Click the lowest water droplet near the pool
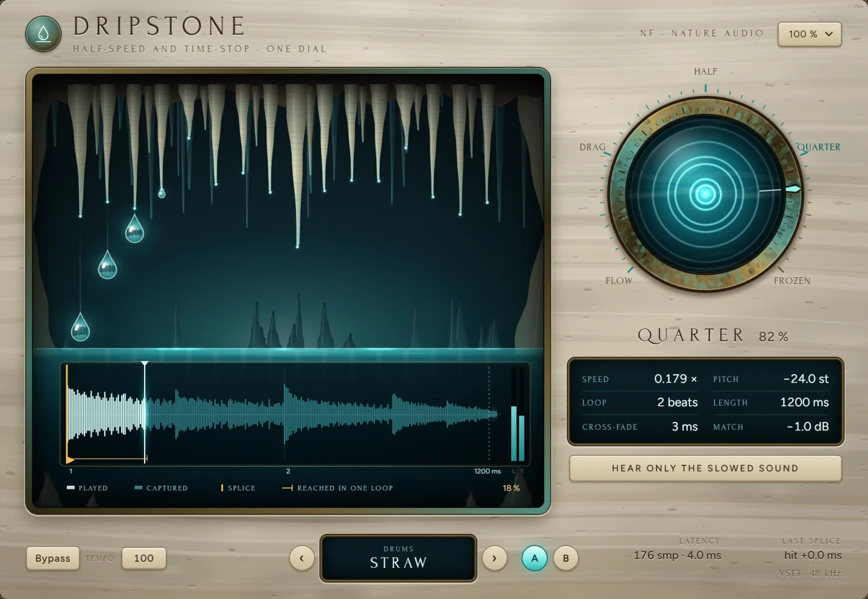Image resolution: width=868 pixels, height=599 pixels. pos(80,327)
